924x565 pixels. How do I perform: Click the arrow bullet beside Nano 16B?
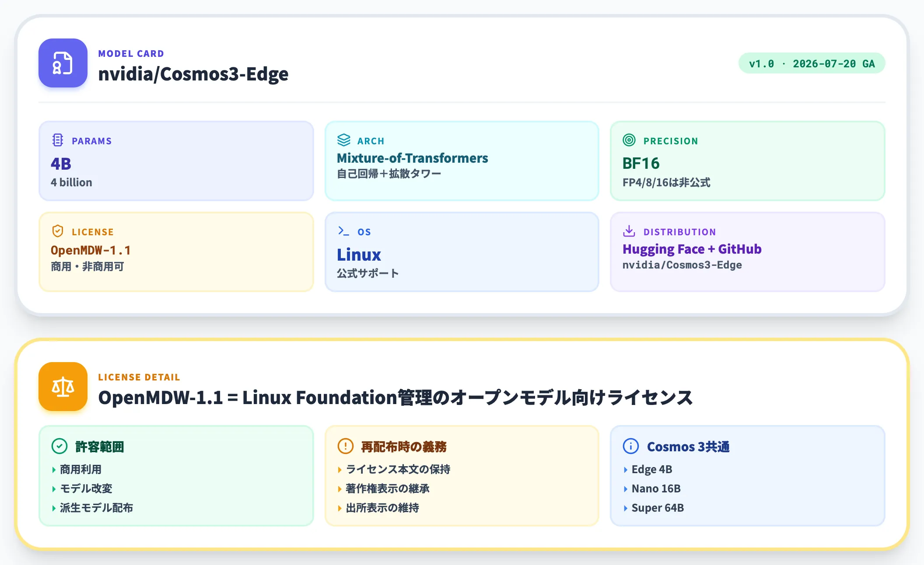[625, 489]
